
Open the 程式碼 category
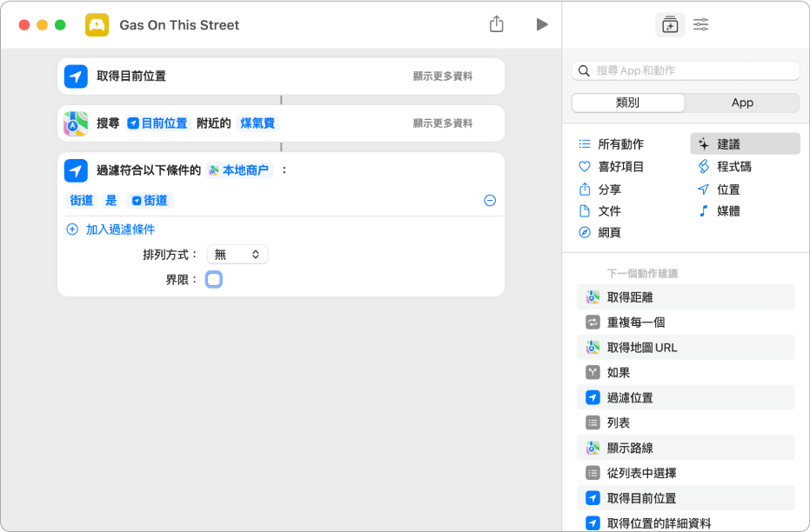[726, 166]
